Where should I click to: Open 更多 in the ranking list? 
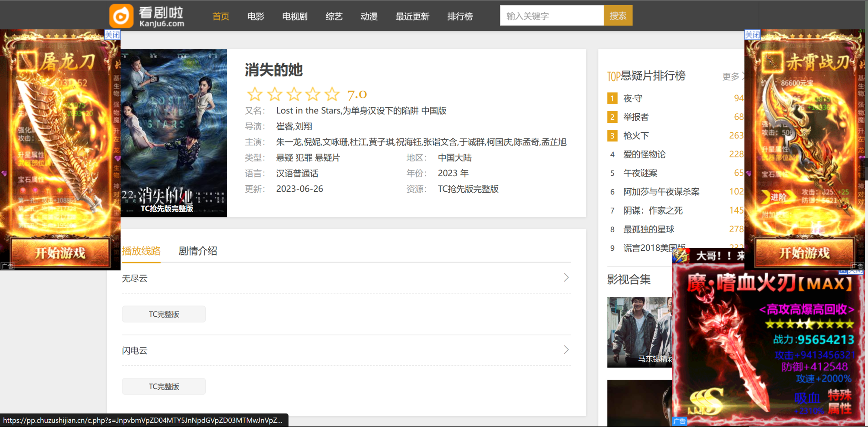point(731,76)
